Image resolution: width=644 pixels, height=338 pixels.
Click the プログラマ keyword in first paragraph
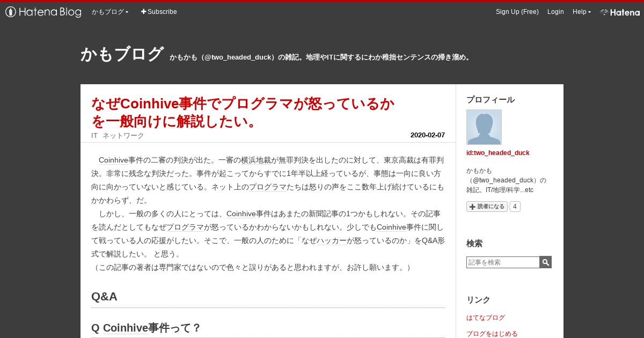268,187
